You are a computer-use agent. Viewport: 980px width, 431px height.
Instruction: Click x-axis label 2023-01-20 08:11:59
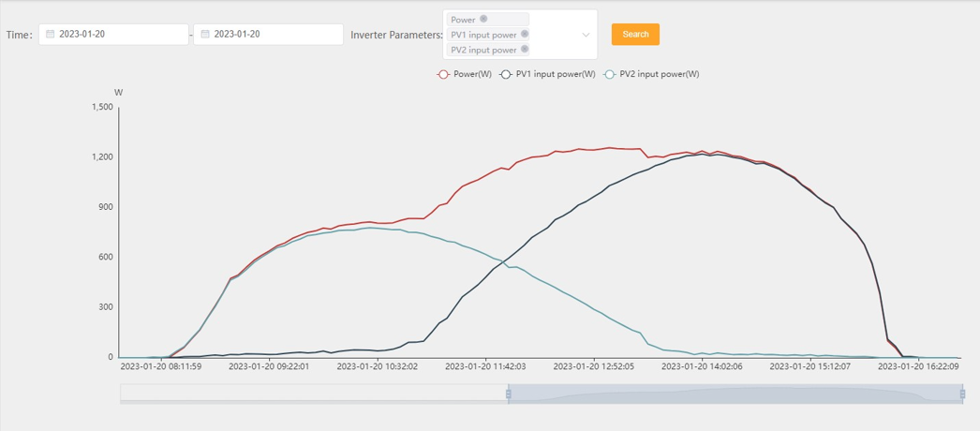(x=160, y=366)
